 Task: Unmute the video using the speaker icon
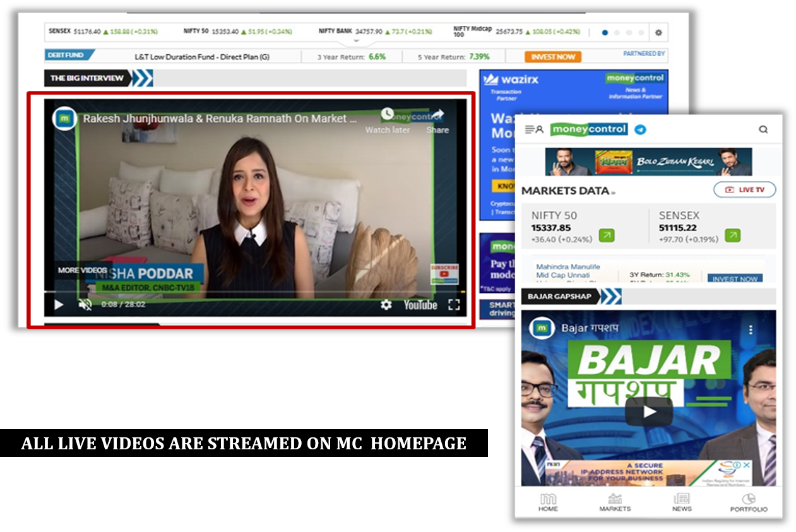(85, 305)
